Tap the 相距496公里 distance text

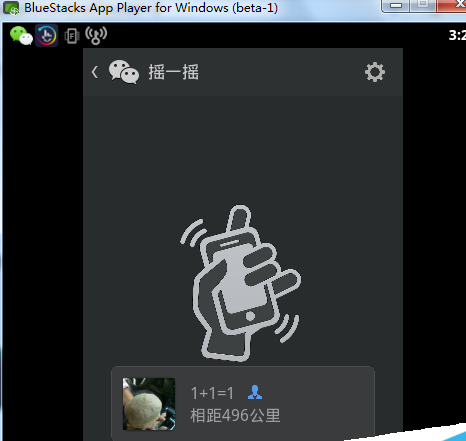pos(235,416)
